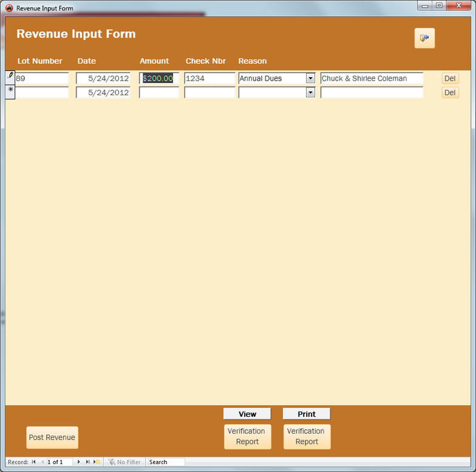Go to next record navigation arrow
The width and height of the screenshot is (476, 472).
(x=79, y=462)
